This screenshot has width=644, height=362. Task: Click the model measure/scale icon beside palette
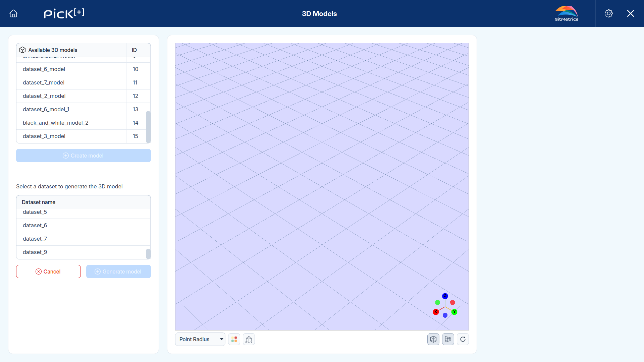(249, 339)
